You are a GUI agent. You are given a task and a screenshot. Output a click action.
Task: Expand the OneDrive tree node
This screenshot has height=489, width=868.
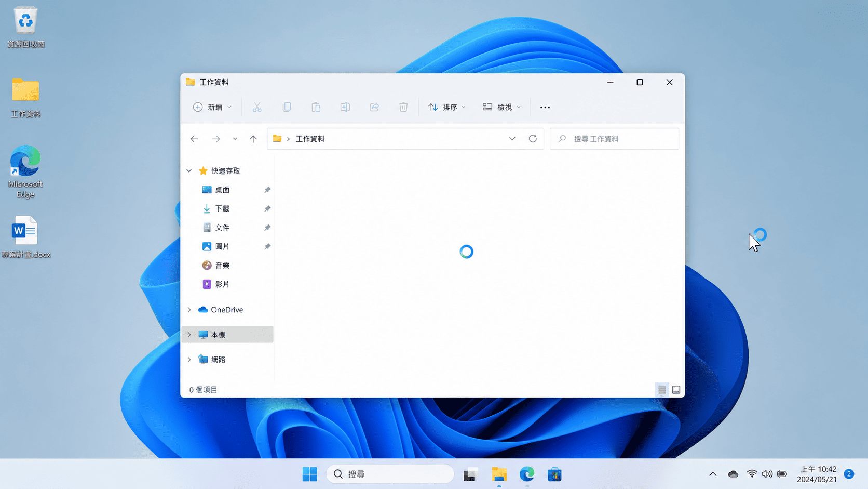189,310
